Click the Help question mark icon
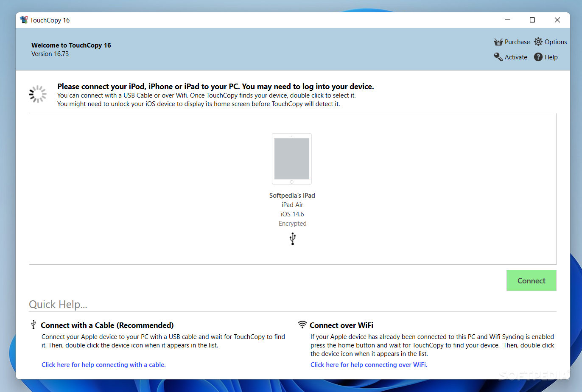Screen dimensions: 582x392 pos(538,57)
